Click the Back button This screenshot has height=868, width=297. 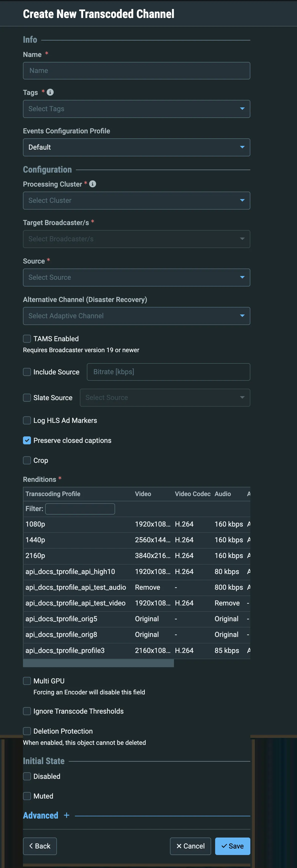[40, 846]
